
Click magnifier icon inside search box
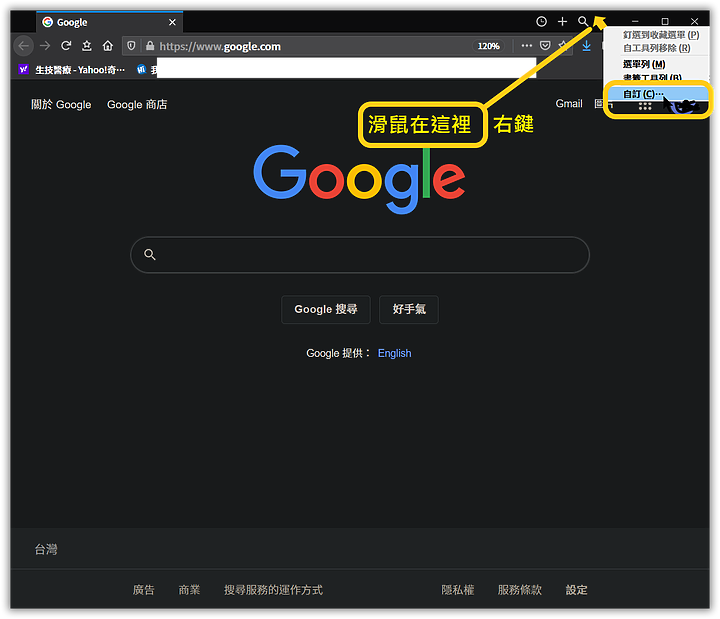(x=150, y=254)
